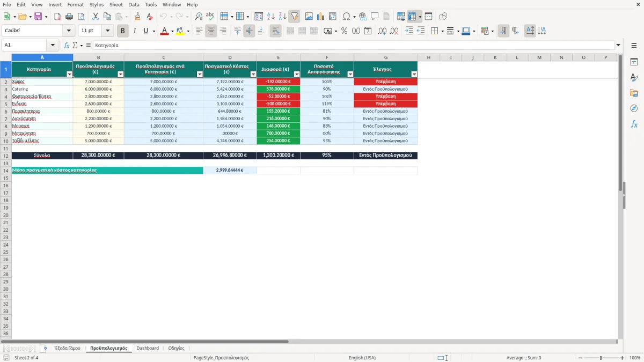Click the zoom-in plus button
644x362 pixels.
click(623, 358)
